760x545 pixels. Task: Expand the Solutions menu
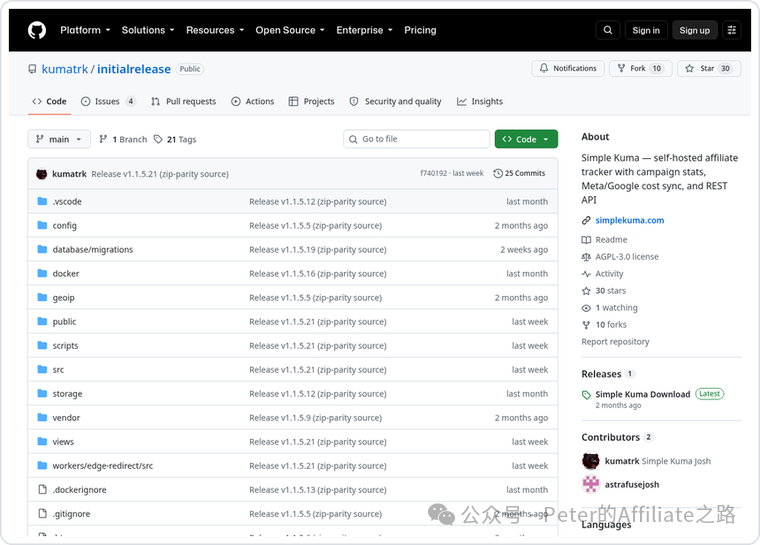pos(148,30)
